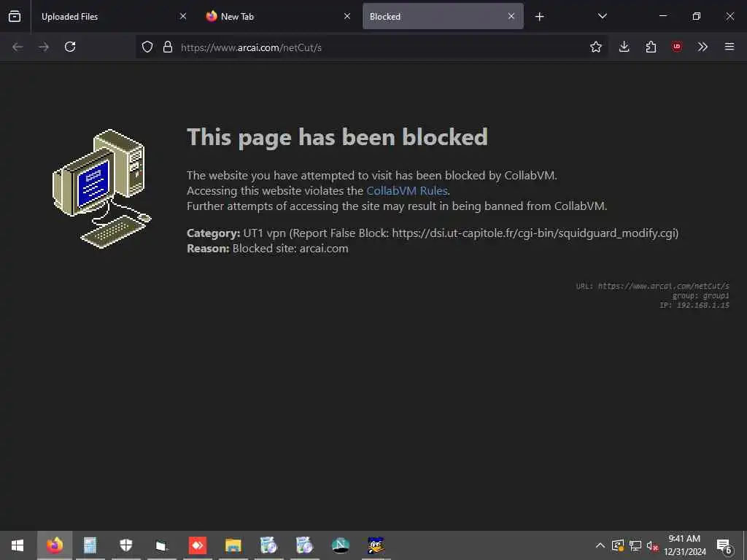Close the Firefox window
This screenshot has width=747, height=560.
tap(729, 16)
